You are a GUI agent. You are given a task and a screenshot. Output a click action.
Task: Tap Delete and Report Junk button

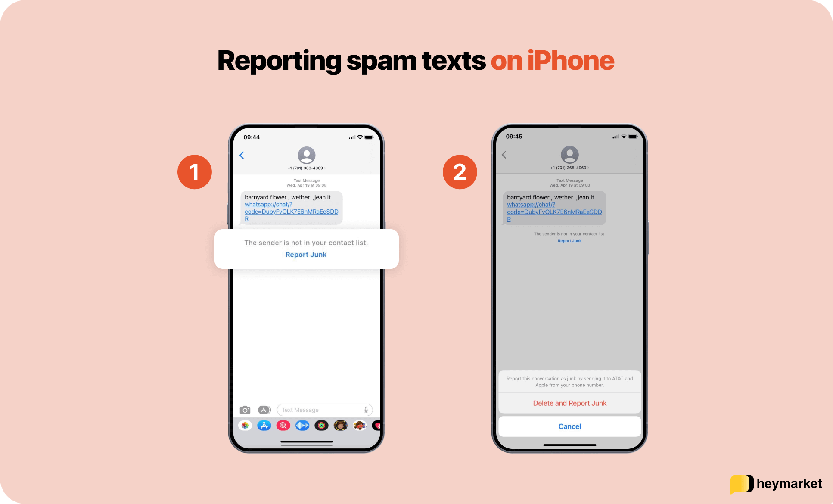coord(569,404)
